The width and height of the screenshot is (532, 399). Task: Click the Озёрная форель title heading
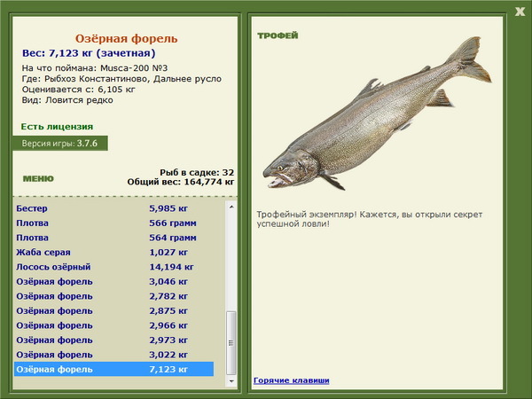126,38
